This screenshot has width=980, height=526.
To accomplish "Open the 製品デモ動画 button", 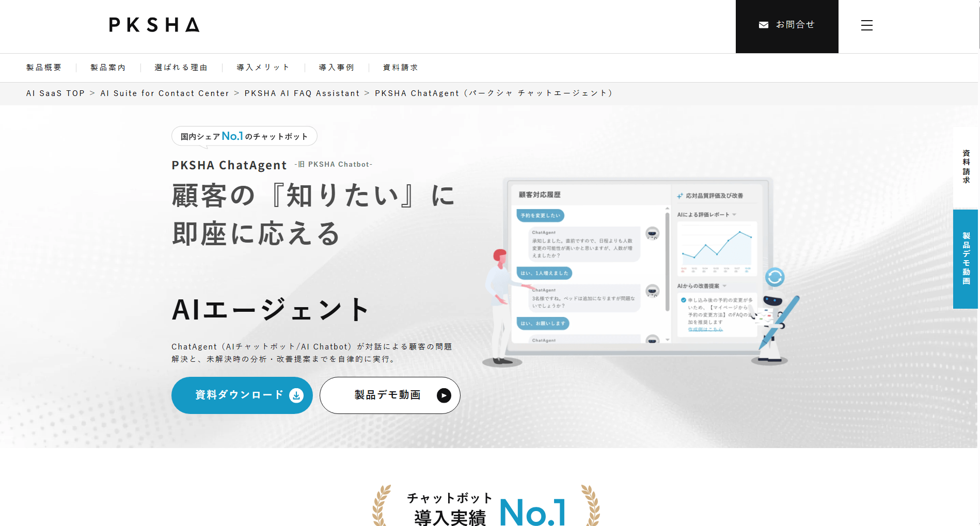I will (x=390, y=395).
